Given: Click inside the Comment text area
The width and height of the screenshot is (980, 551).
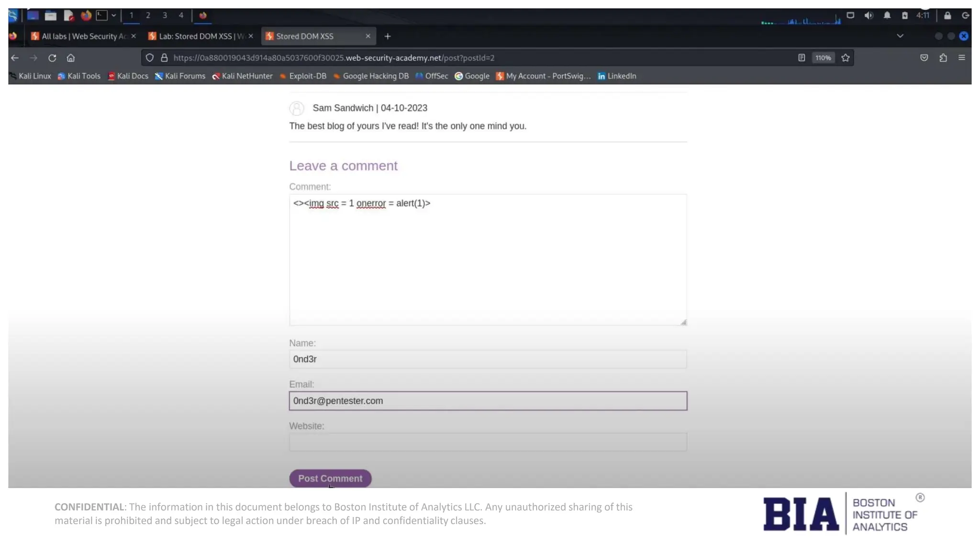Looking at the screenshot, I should tap(488, 260).
